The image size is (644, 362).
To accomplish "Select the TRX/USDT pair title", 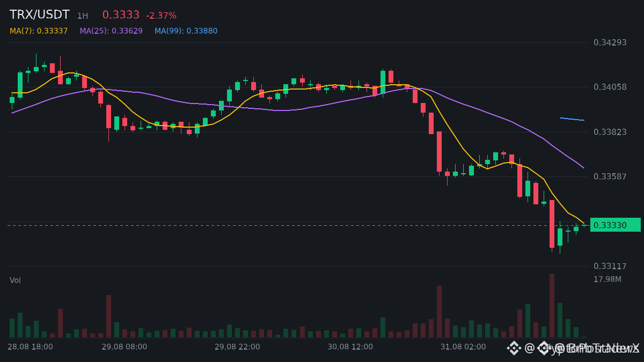I will point(40,15).
